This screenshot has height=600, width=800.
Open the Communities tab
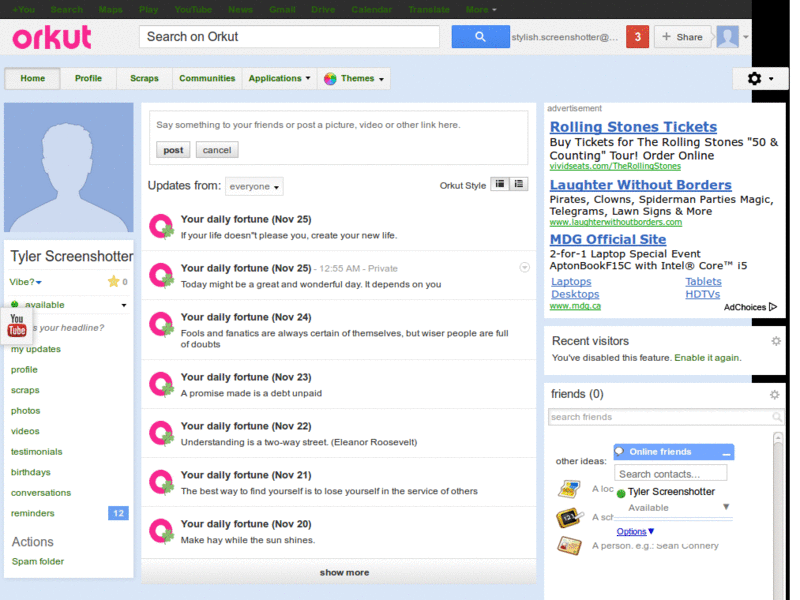click(x=207, y=79)
